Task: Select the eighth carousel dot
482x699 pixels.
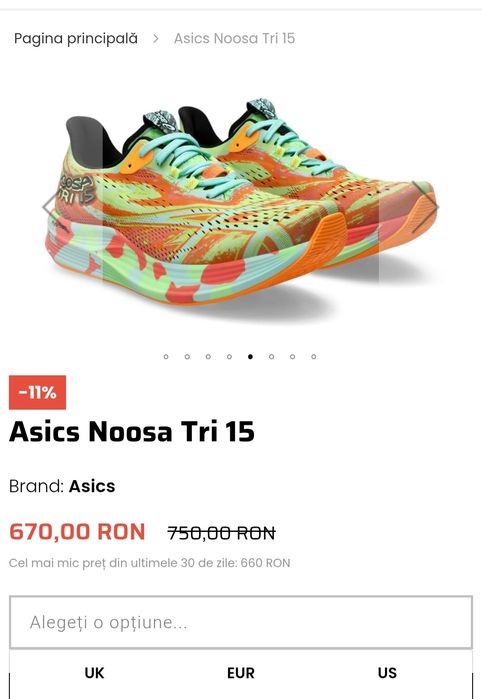Action: point(314,357)
